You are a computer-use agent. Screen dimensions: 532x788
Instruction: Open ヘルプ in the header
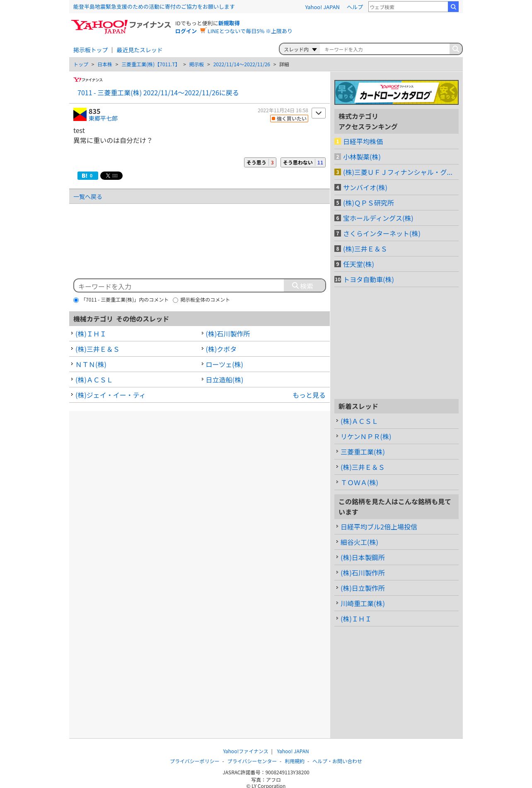(355, 7)
